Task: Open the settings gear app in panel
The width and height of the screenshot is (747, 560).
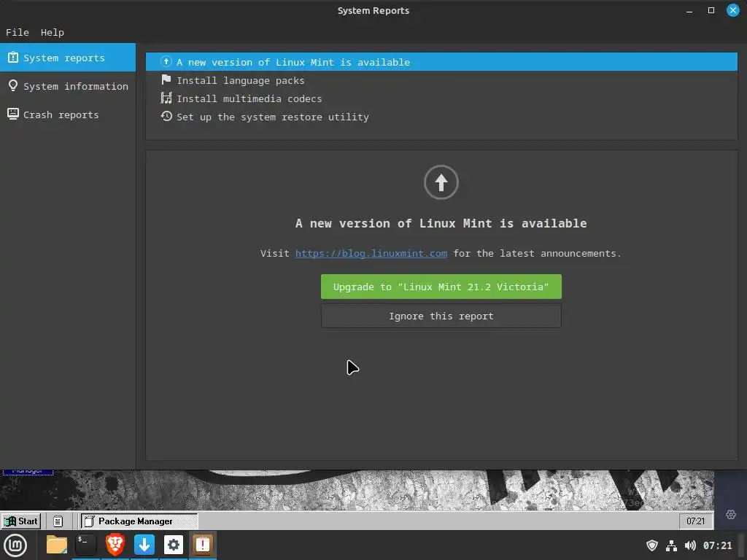Action: (x=174, y=545)
